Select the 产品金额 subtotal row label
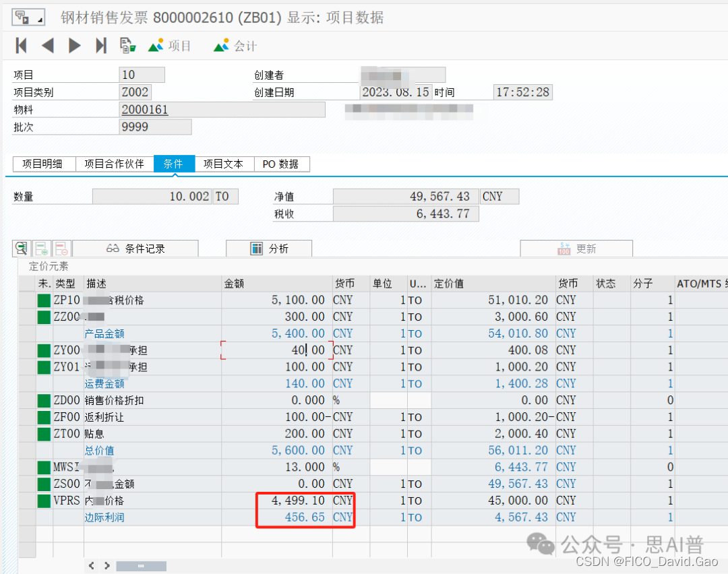The height and width of the screenshot is (574, 728). [x=104, y=333]
